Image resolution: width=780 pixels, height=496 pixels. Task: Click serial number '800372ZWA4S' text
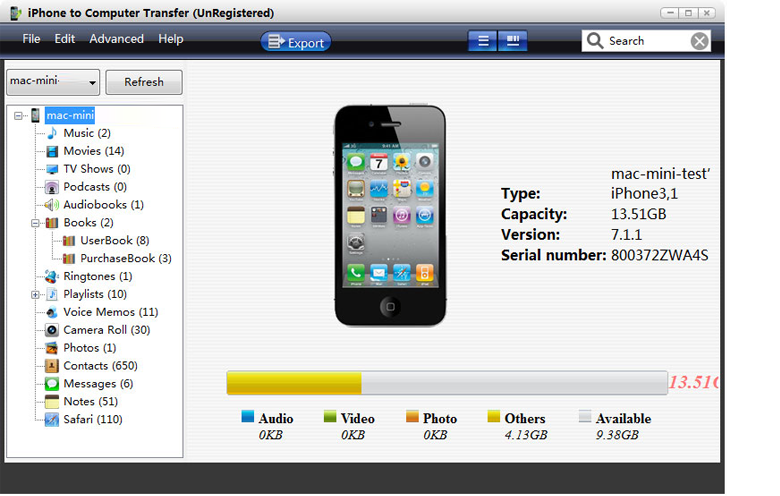[x=660, y=256]
